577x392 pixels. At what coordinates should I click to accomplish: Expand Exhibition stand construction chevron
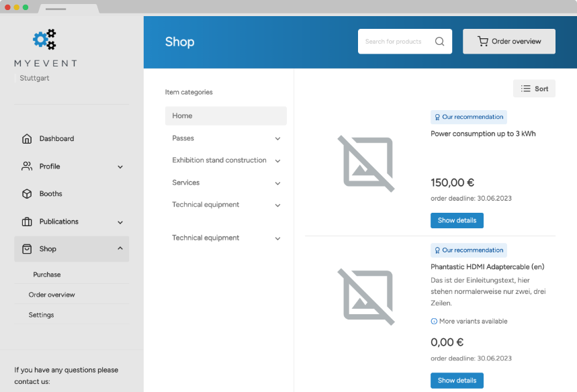pos(277,161)
